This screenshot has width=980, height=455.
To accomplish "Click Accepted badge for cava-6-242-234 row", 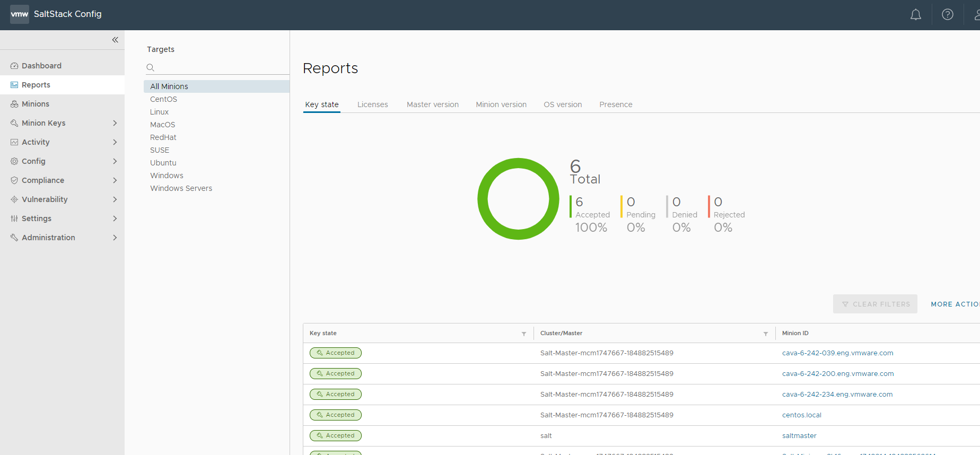I will point(336,395).
